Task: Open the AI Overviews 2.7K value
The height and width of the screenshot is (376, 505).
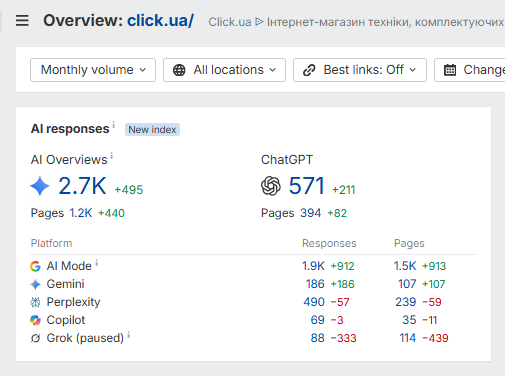Action: tap(82, 186)
